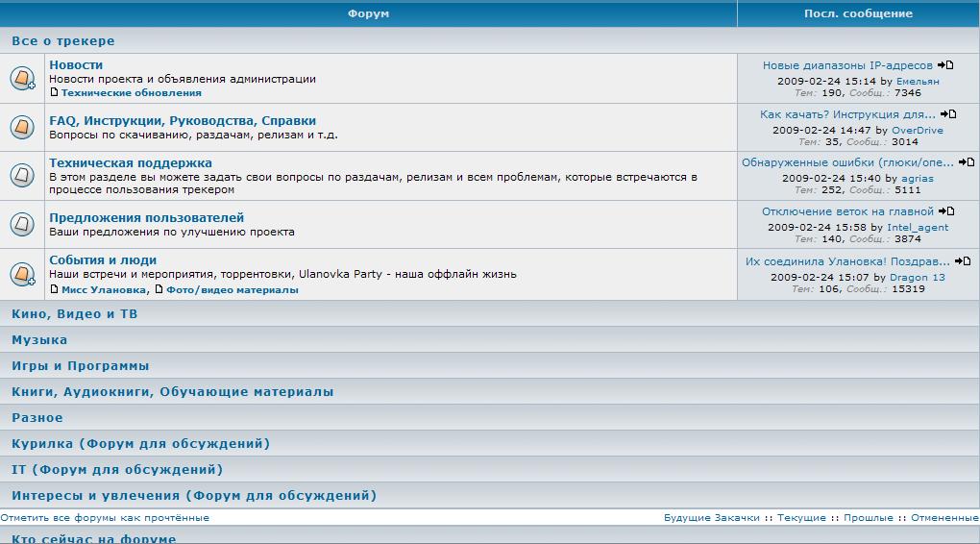Image resolution: width=980 pixels, height=544 pixels.
Task: View profile of user agrias
Action: (x=918, y=178)
